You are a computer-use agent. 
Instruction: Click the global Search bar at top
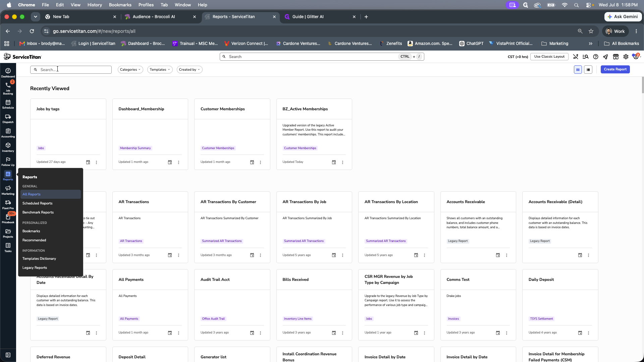[x=322, y=57]
